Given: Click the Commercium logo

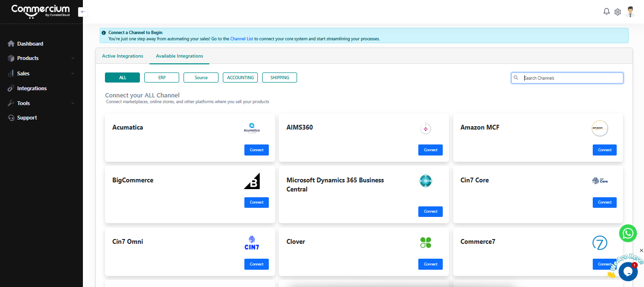Looking at the screenshot, I should [x=40, y=11].
